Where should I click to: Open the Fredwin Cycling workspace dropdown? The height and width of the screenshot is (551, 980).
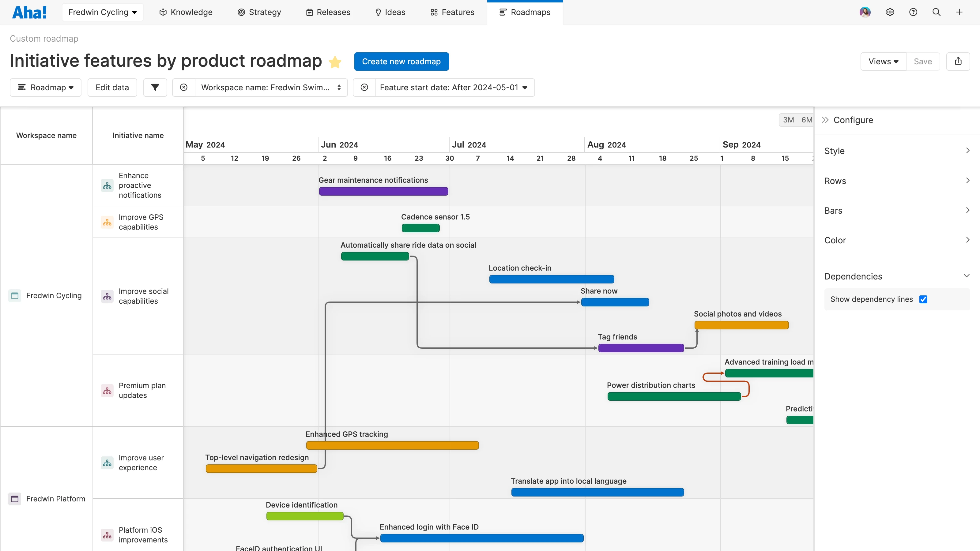(102, 12)
